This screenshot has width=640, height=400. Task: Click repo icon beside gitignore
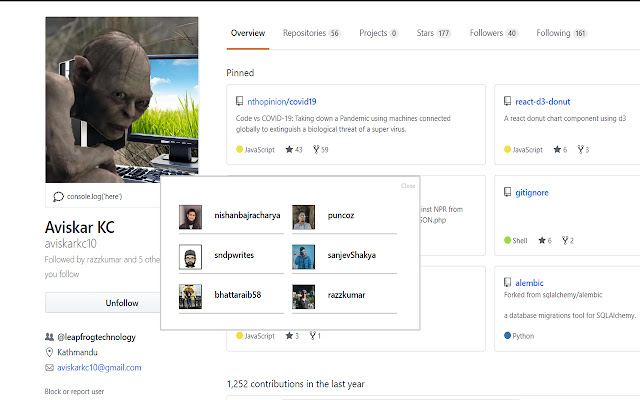(x=507, y=192)
